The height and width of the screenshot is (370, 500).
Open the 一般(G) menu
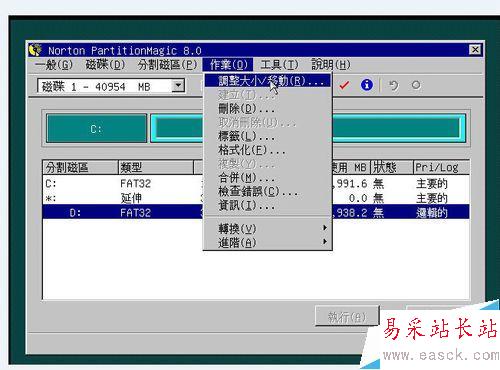coord(54,64)
